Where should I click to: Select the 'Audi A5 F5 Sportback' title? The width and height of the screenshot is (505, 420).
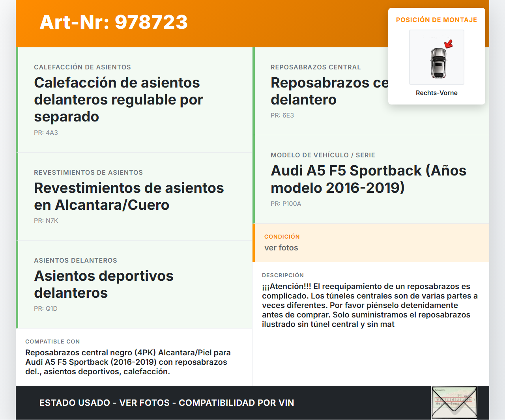tap(368, 179)
